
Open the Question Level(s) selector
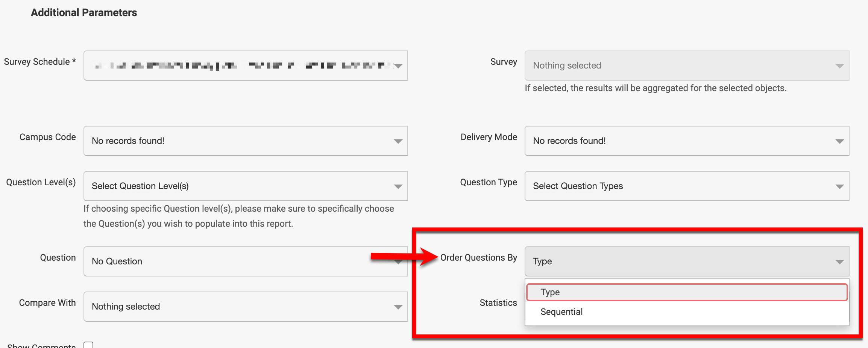[x=241, y=186]
